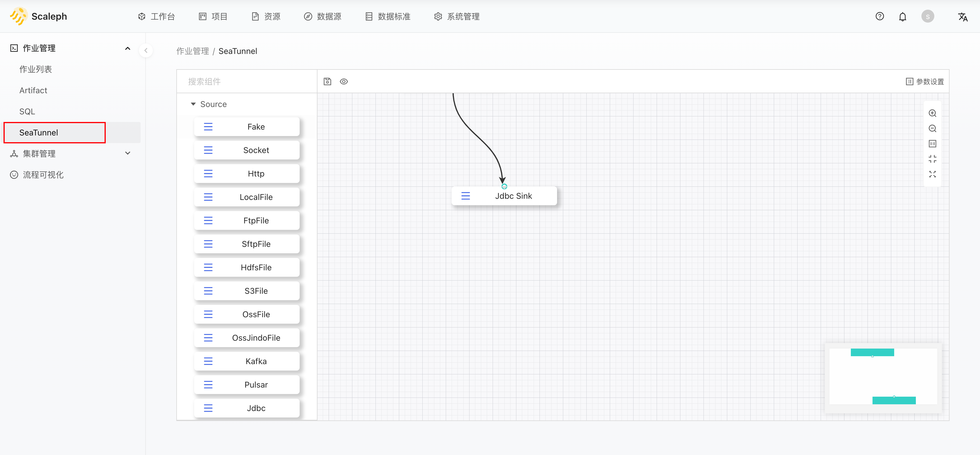Collapse the Source component section
Image resolution: width=980 pixels, height=455 pixels.
pyautogui.click(x=193, y=104)
